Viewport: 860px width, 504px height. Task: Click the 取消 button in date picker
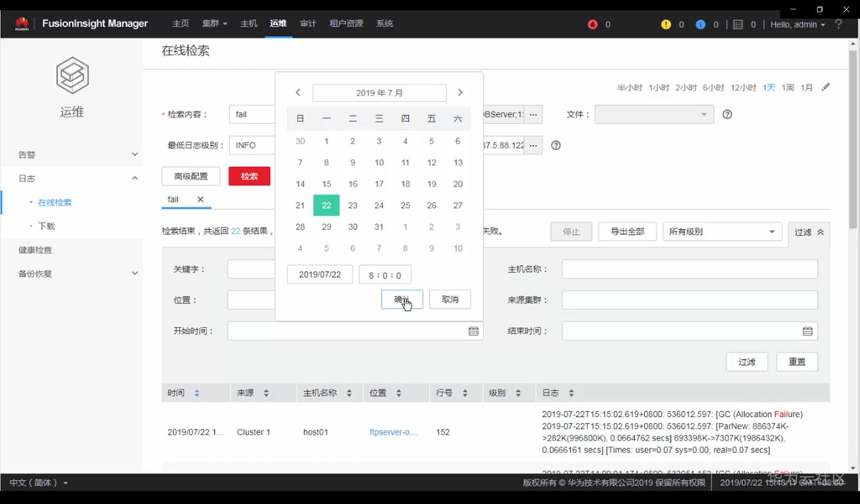click(450, 299)
